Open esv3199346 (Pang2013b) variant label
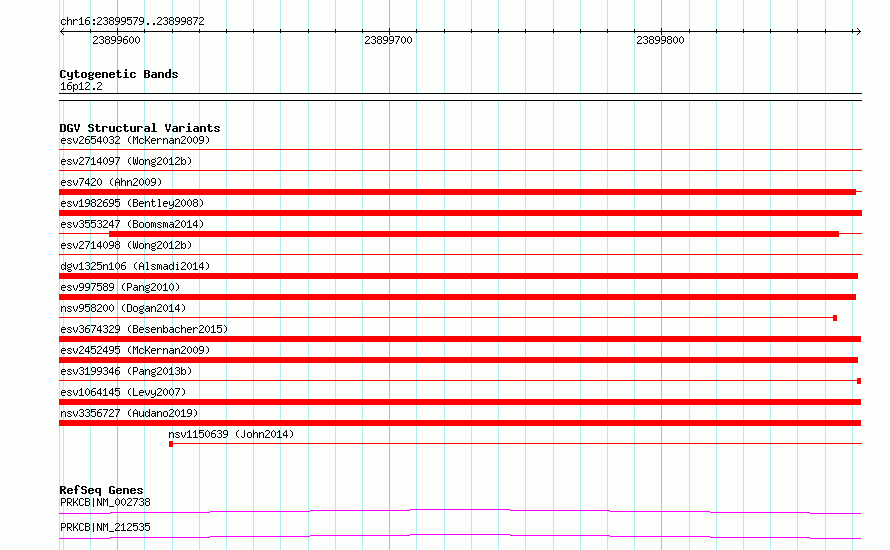The image size is (890, 550). tap(126, 371)
